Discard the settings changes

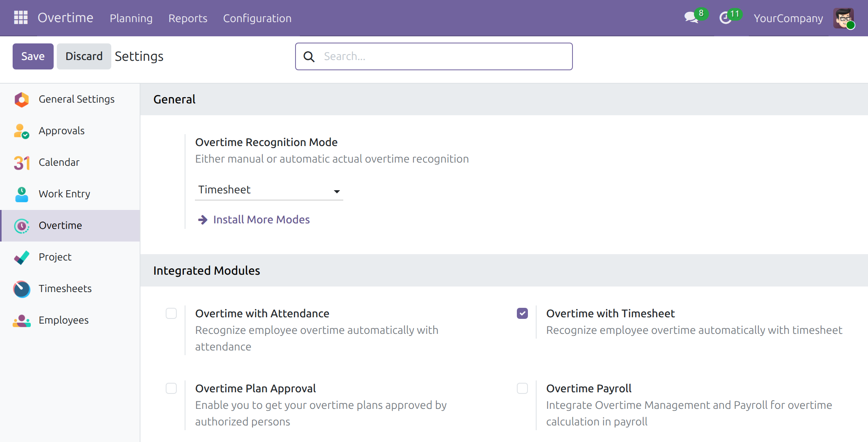click(x=84, y=56)
